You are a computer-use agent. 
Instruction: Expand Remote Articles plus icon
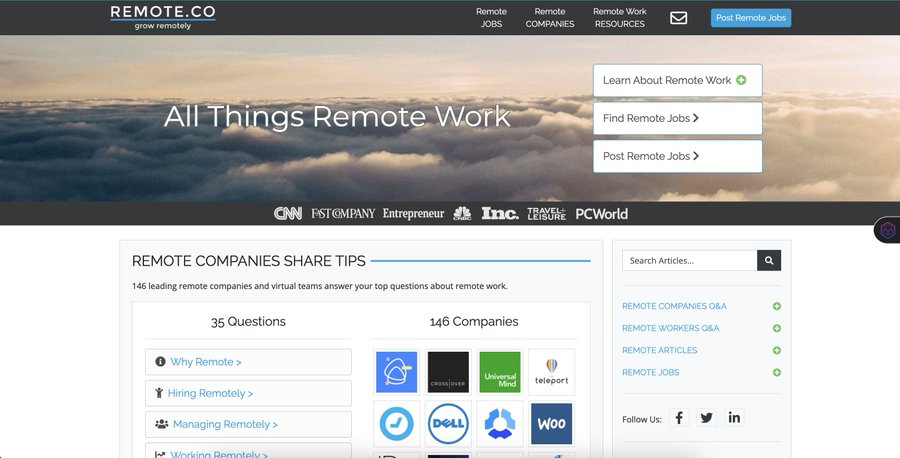tap(777, 350)
